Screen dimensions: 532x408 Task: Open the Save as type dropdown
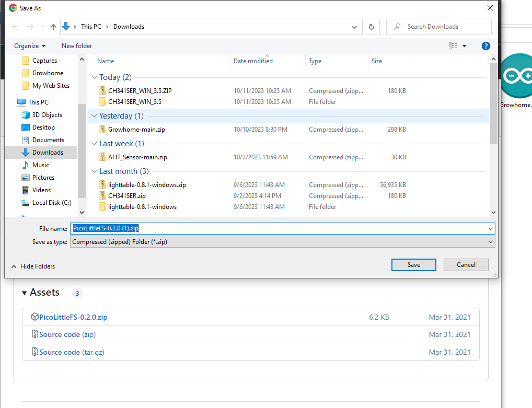pos(282,242)
